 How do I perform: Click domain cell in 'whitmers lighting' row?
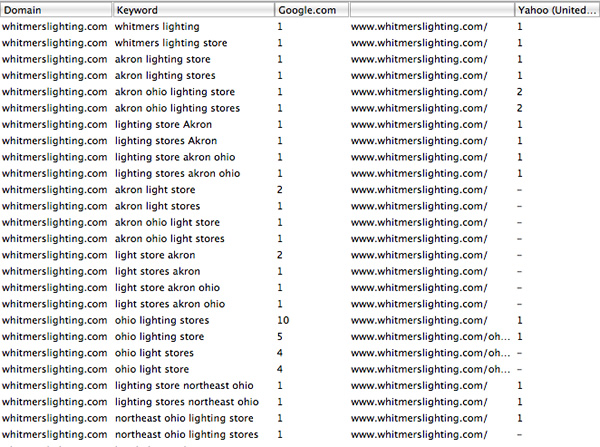(54, 27)
